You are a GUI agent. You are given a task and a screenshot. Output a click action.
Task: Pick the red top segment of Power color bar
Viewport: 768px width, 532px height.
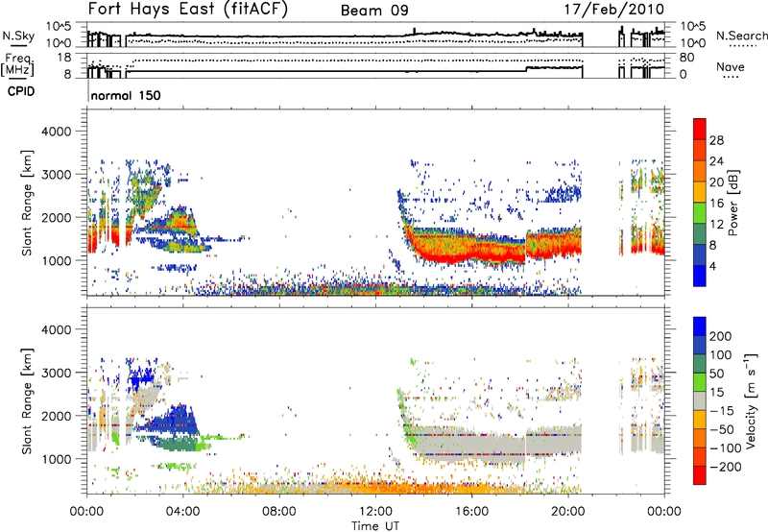[700, 129]
